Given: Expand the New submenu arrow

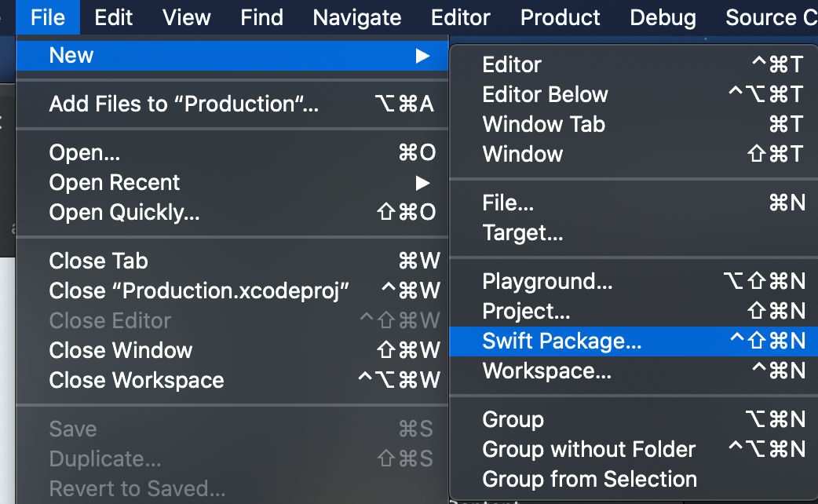Looking at the screenshot, I should 422,55.
